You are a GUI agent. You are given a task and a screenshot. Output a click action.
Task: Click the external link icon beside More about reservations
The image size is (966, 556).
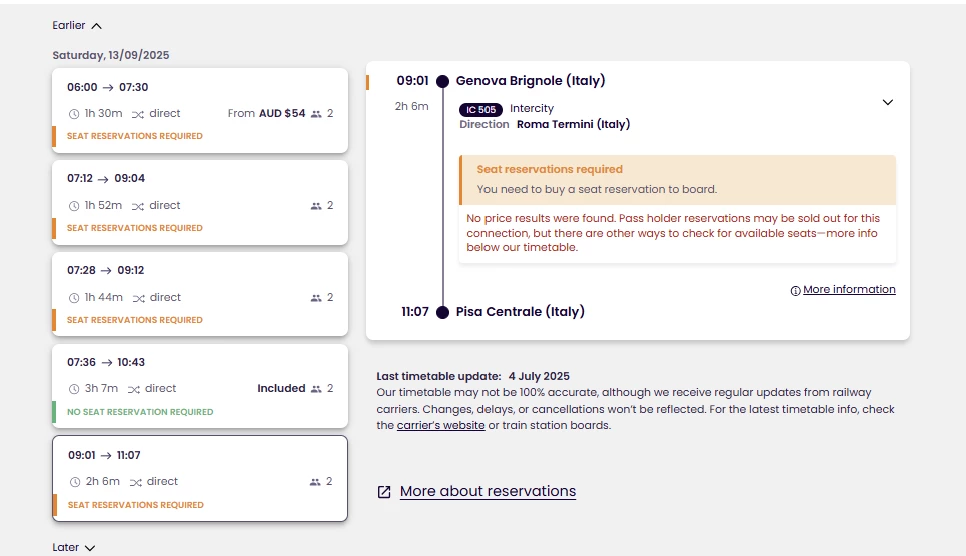384,491
